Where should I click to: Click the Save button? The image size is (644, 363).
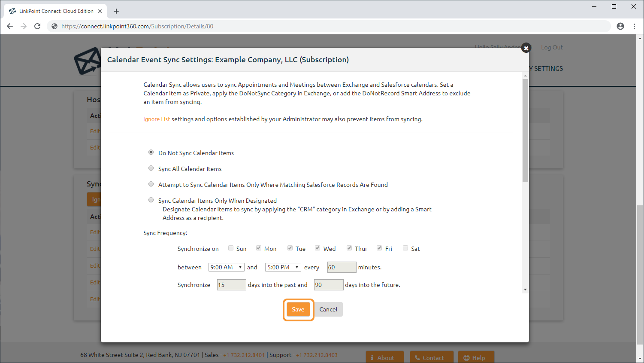[x=298, y=309]
